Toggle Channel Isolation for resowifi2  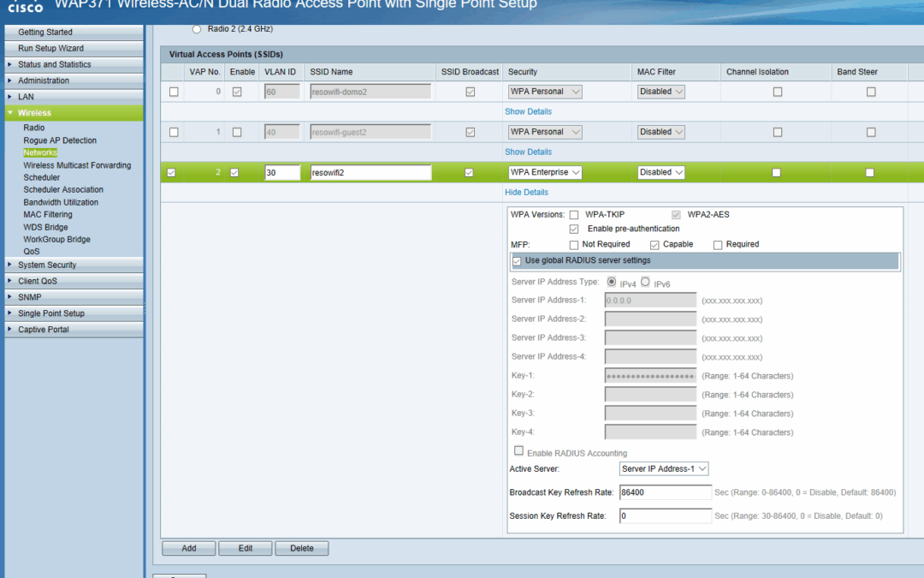click(776, 173)
